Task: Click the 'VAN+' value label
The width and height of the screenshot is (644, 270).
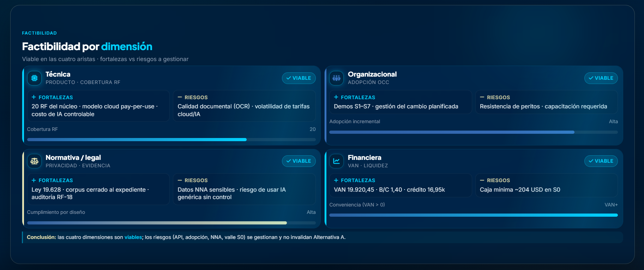Action: click(611, 205)
